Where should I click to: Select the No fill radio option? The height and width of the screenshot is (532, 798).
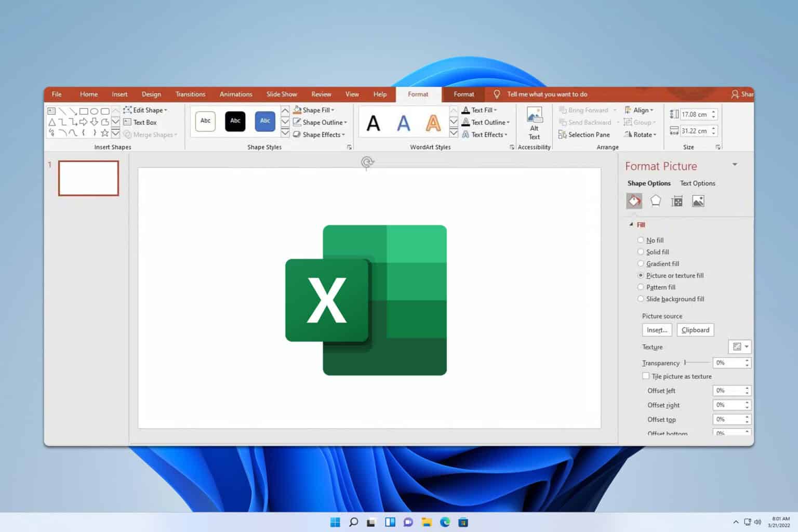pos(641,240)
